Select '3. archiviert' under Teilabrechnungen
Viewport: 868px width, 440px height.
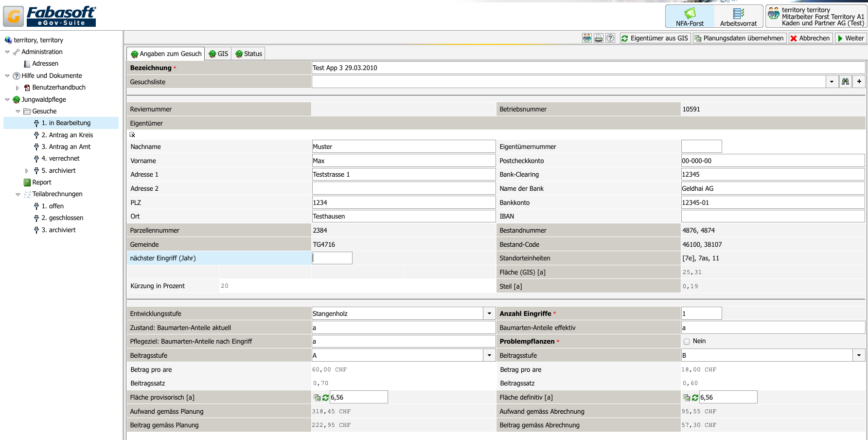(x=54, y=230)
